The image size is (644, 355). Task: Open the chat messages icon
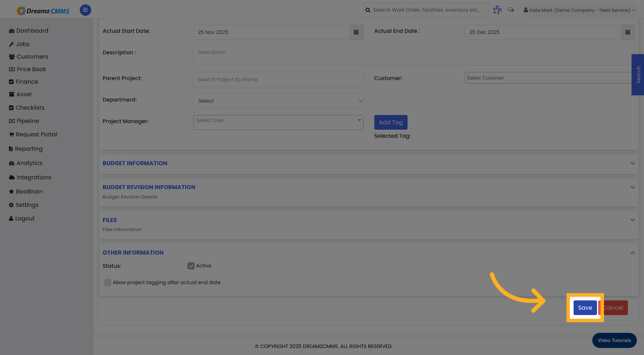[x=511, y=10]
